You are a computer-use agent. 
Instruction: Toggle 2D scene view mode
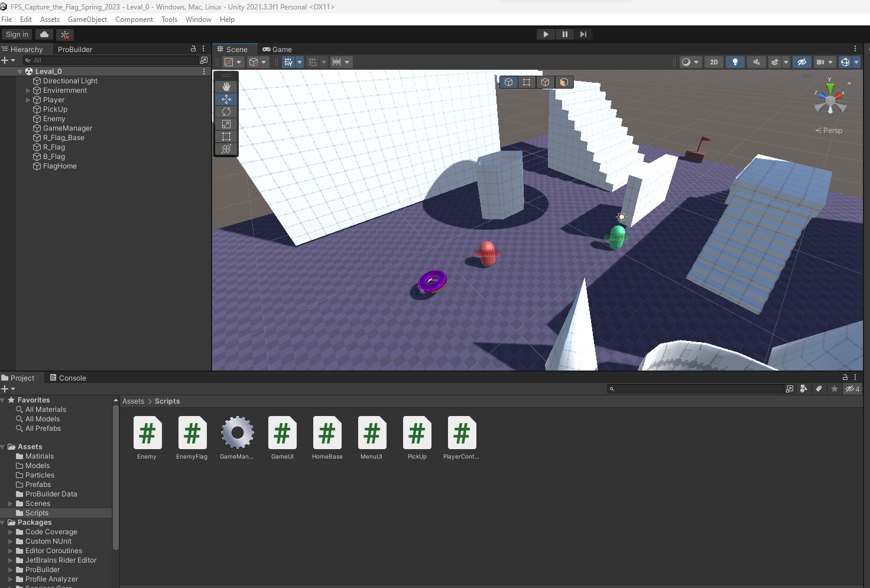tap(713, 62)
